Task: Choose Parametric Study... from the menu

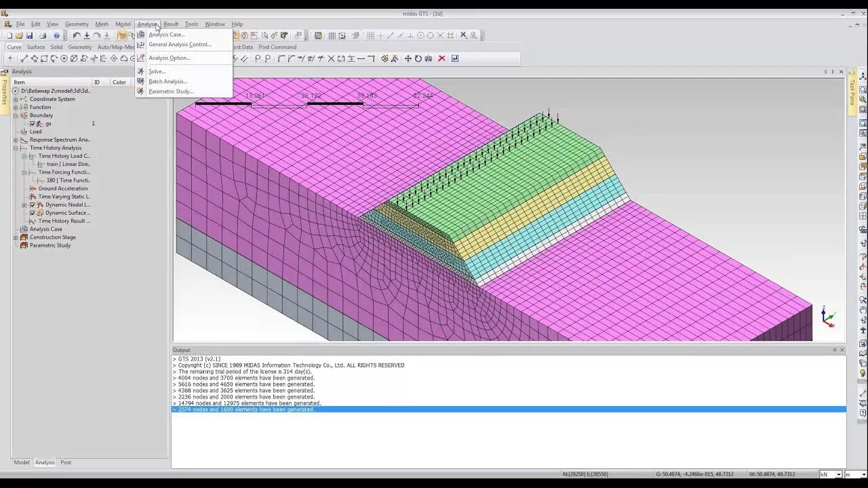Action: point(171,91)
